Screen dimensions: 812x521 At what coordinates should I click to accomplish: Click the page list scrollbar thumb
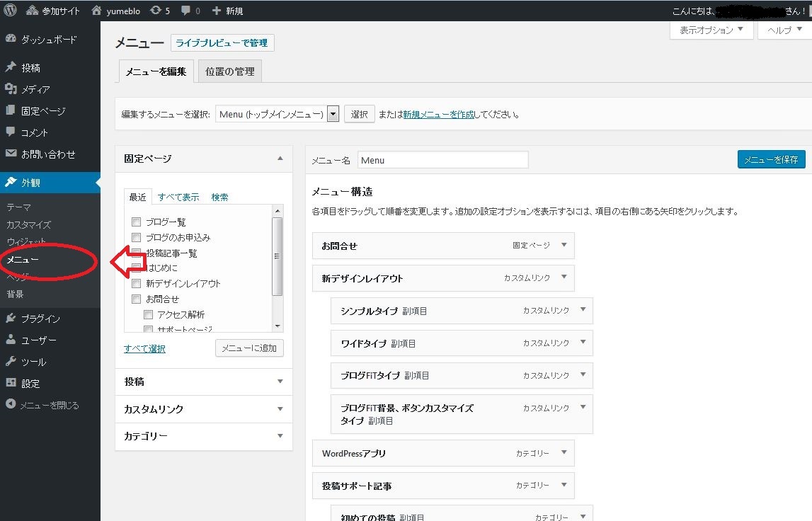point(277,256)
